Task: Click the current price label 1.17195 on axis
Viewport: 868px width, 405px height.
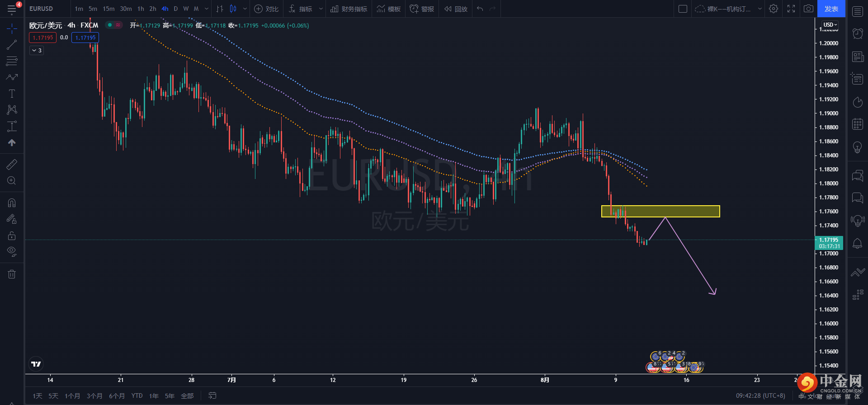Action: pyautogui.click(x=829, y=240)
